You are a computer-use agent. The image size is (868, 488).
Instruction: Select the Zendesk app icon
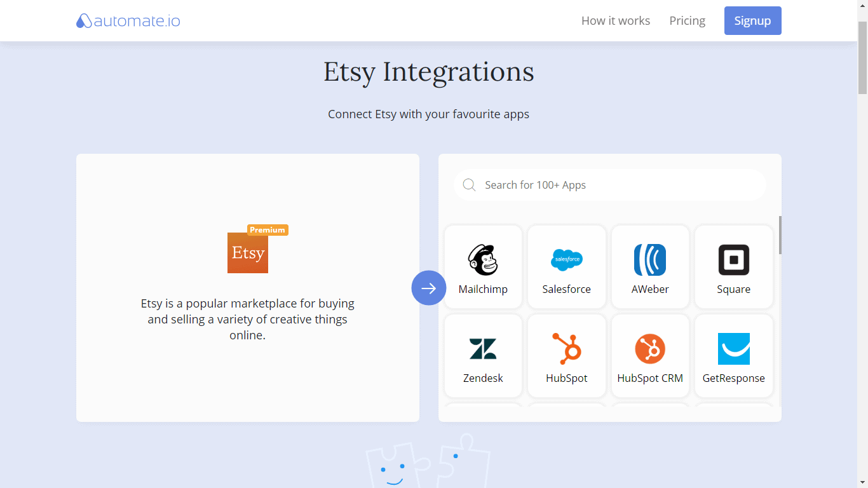[x=483, y=349]
